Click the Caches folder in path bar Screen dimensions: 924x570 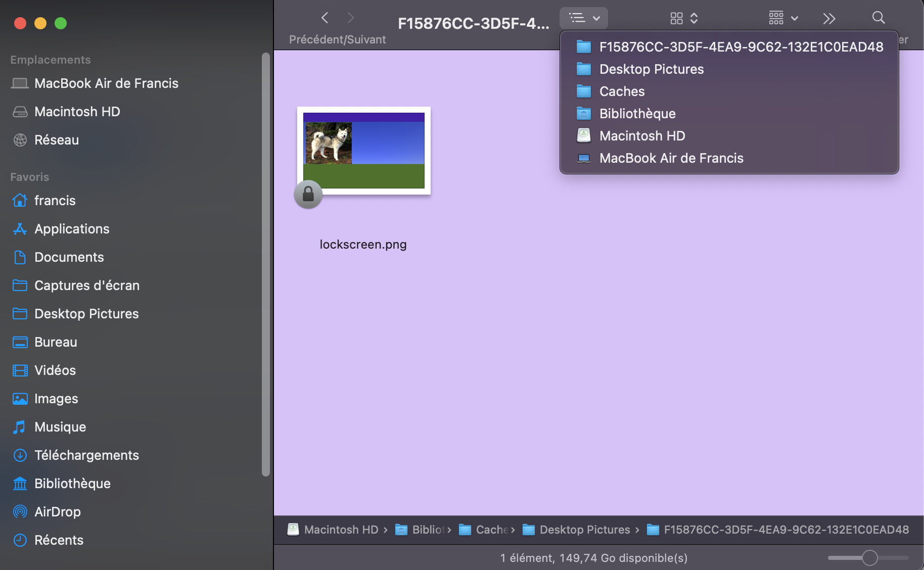[x=484, y=530]
